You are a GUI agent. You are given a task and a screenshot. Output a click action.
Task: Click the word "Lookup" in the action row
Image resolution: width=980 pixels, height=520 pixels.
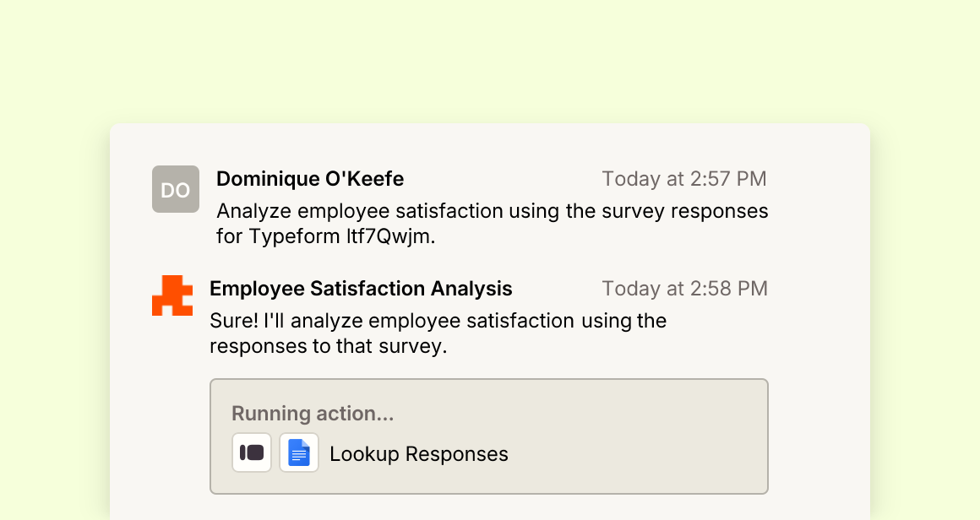364,454
